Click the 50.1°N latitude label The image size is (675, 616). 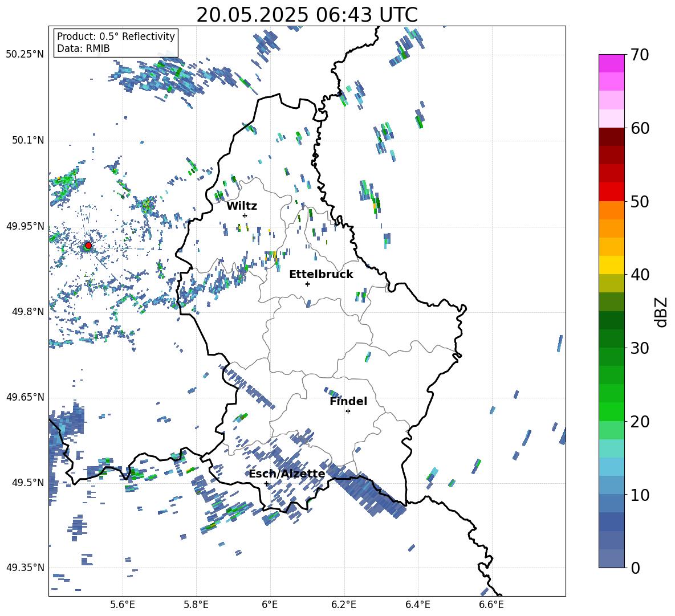pyautogui.click(x=28, y=140)
